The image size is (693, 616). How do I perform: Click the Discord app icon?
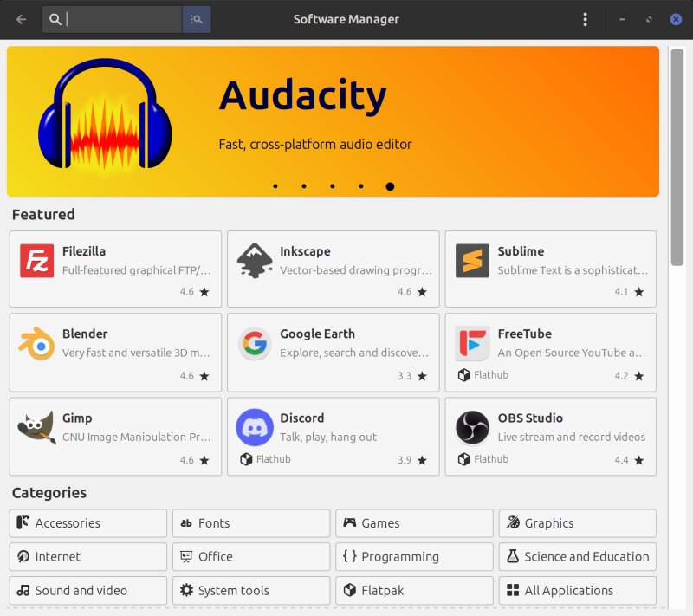[x=255, y=427]
